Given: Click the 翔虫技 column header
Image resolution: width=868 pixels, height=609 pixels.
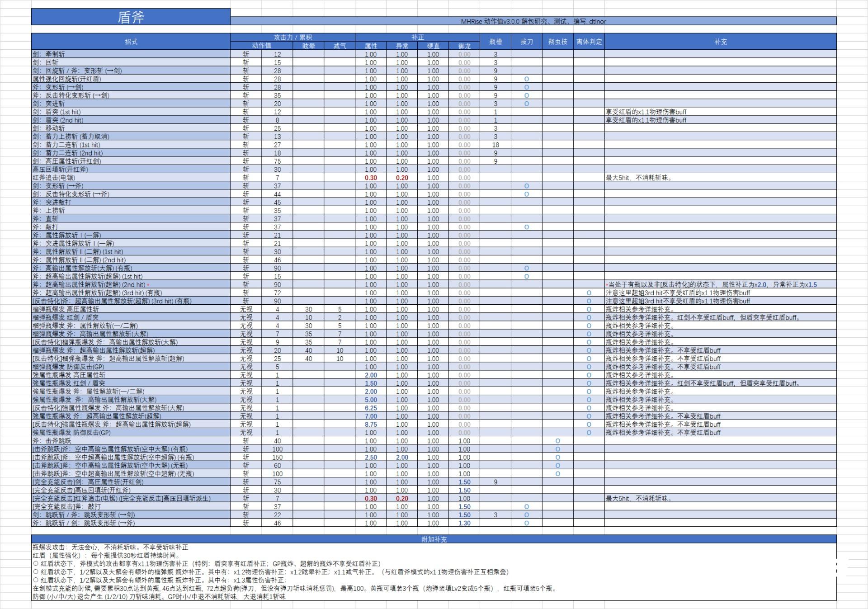Looking at the screenshot, I should point(557,42).
